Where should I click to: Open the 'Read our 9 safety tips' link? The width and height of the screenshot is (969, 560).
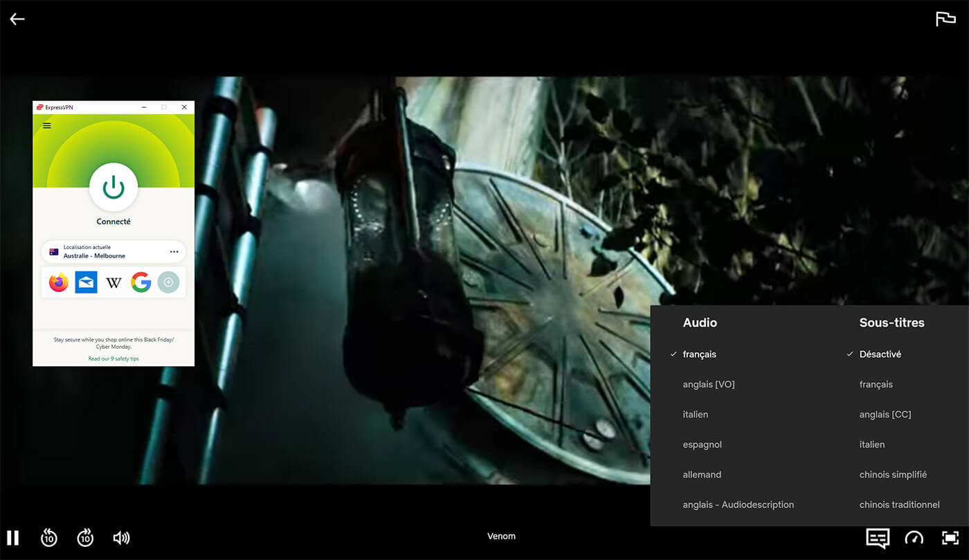114,359
